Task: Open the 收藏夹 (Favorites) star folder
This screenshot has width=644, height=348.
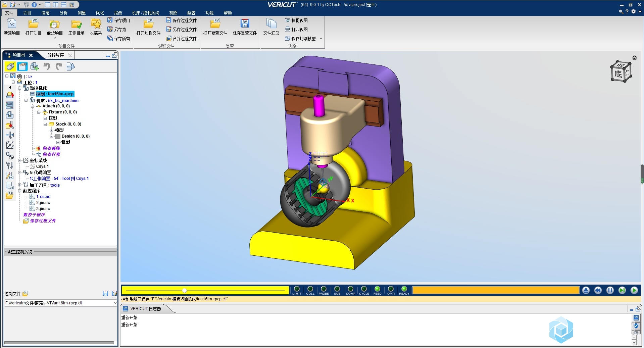Action: (96, 27)
